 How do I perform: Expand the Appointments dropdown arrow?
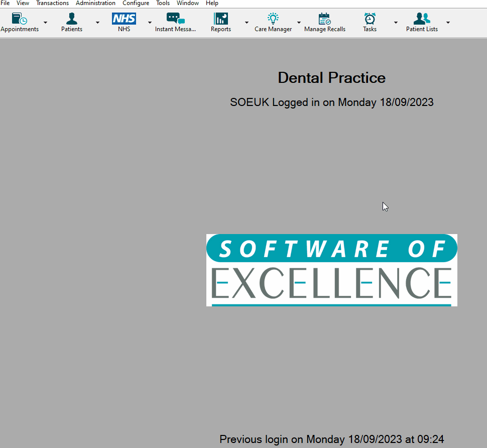click(x=45, y=23)
